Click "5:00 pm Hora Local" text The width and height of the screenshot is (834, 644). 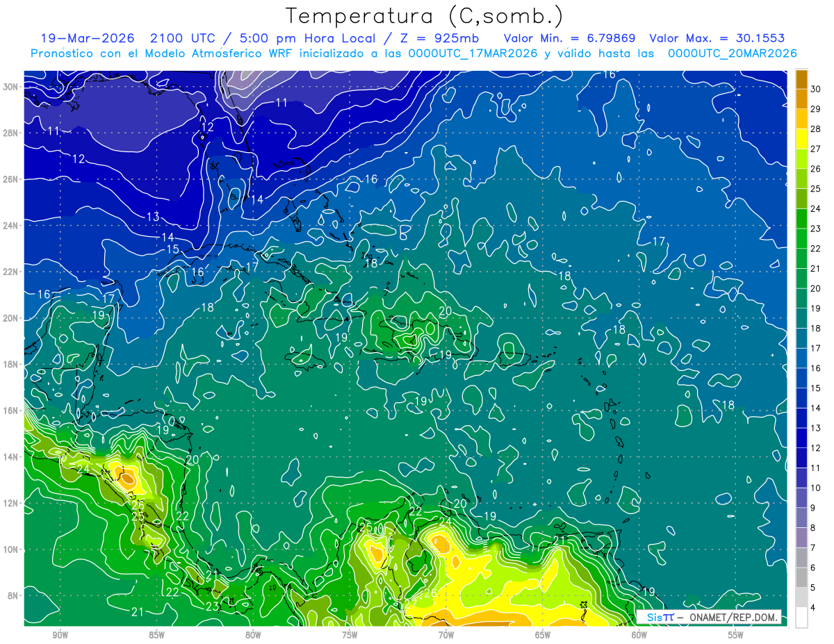307,38
